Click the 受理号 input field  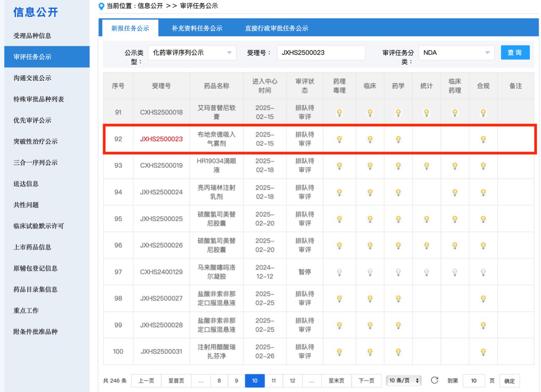pyautogui.click(x=321, y=53)
